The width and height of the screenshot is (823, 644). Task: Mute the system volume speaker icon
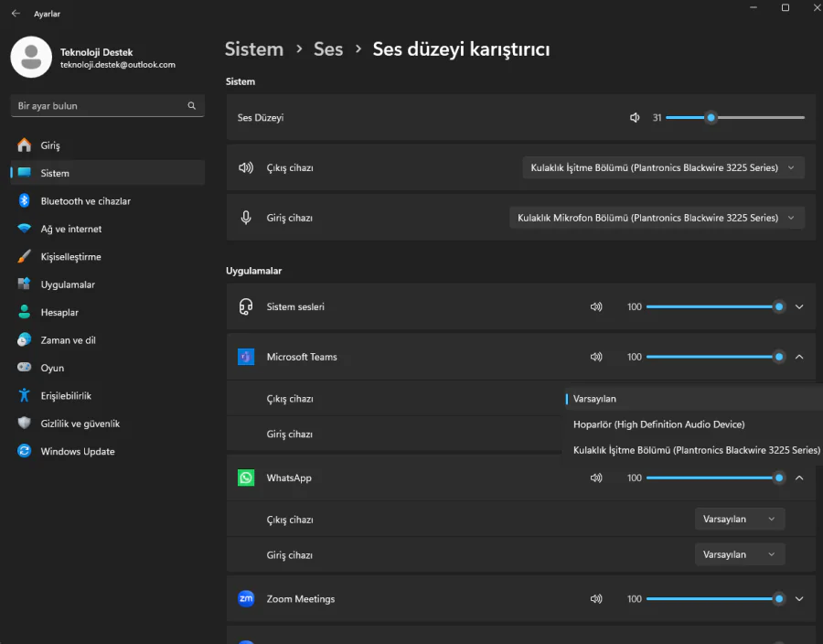click(x=635, y=118)
